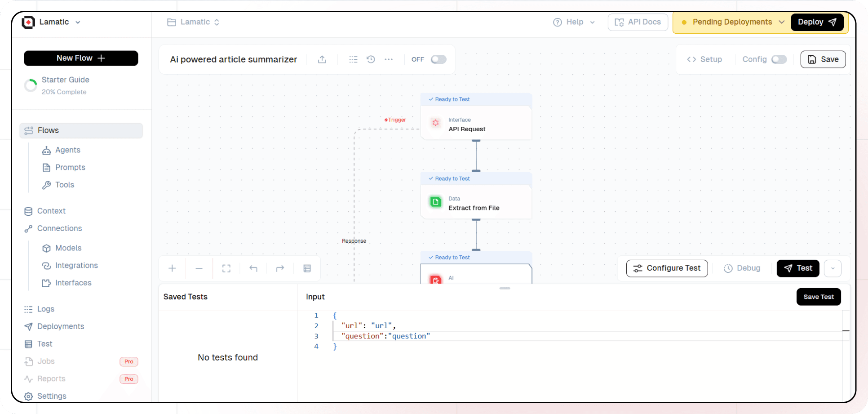Image resolution: width=868 pixels, height=414 pixels.
Task: Open Deployments in the sidebar
Action: (x=60, y=326)
